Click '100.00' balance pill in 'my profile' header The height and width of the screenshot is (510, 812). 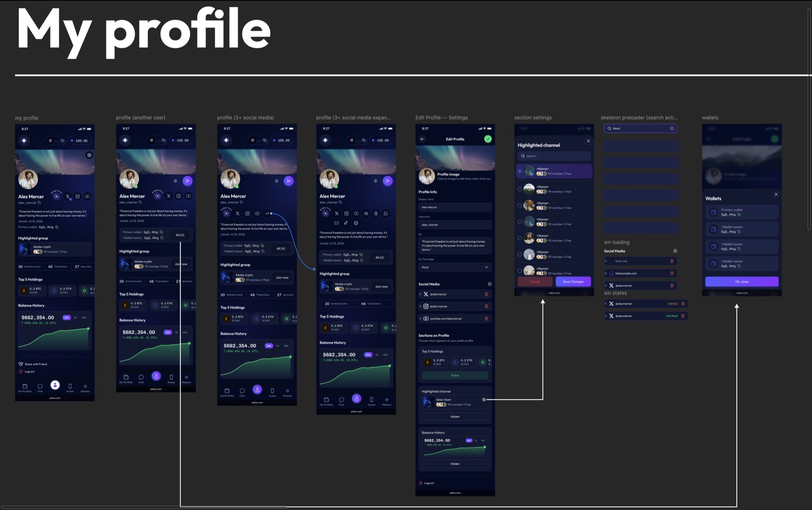(x=79, y=141)
